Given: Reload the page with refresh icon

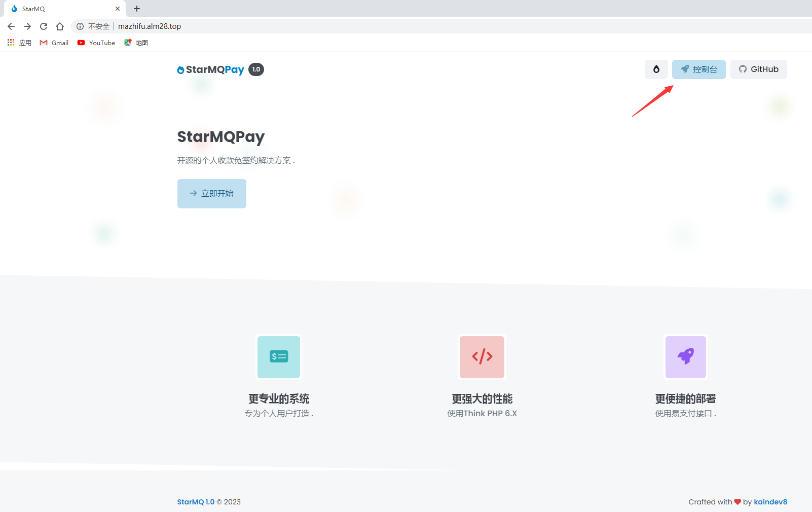Looking at the screenshot, I should point(44,26).
